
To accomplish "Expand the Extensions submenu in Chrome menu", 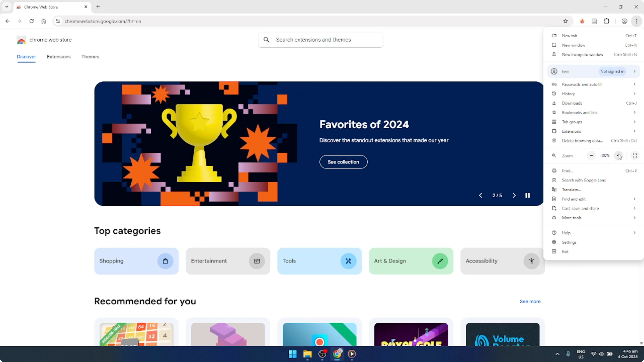I will [x=594, y=131].
